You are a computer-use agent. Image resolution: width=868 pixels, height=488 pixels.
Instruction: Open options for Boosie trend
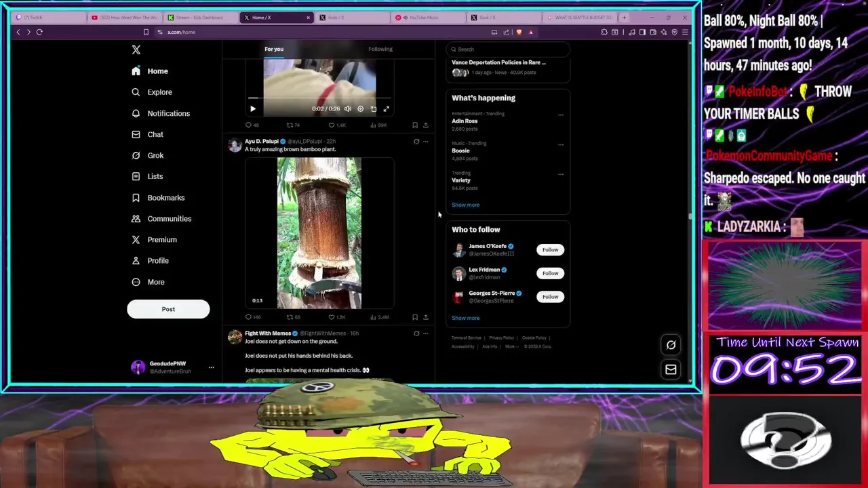coord(561,144)
